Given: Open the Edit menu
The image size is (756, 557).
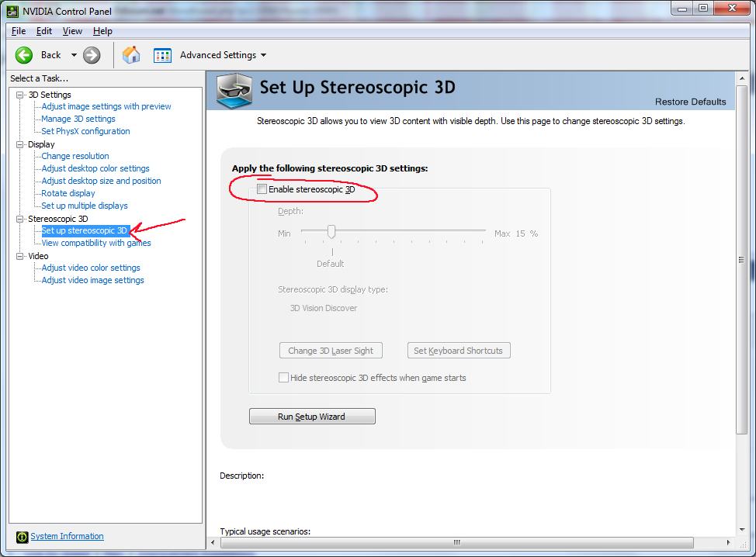Looking at the screenshot, I should tap(44, 31).
